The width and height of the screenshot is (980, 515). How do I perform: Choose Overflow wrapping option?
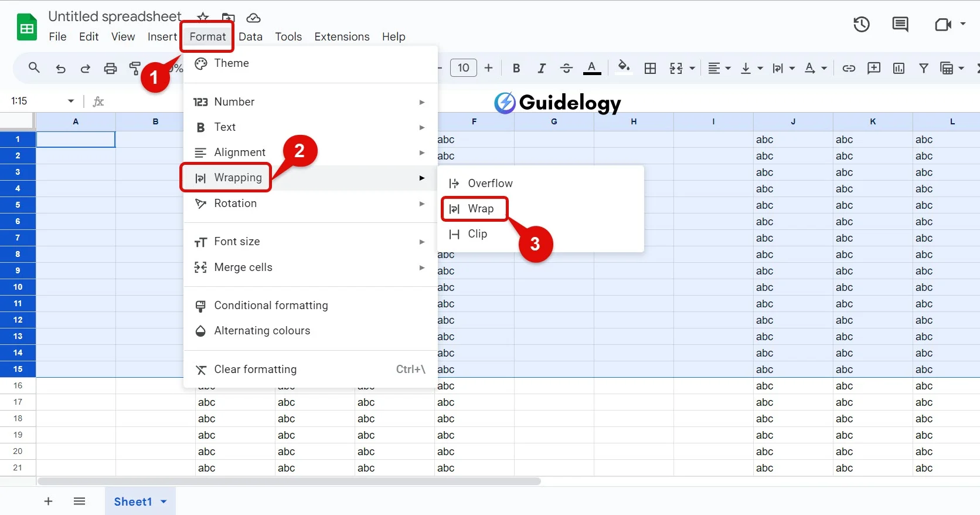(x=542, y=184)
